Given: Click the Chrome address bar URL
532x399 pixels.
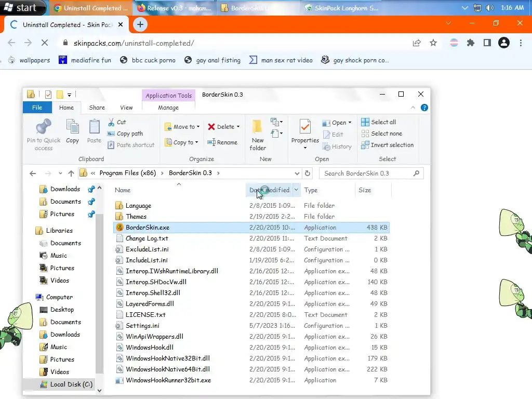Looking at the screenshot, I should 134,43.
